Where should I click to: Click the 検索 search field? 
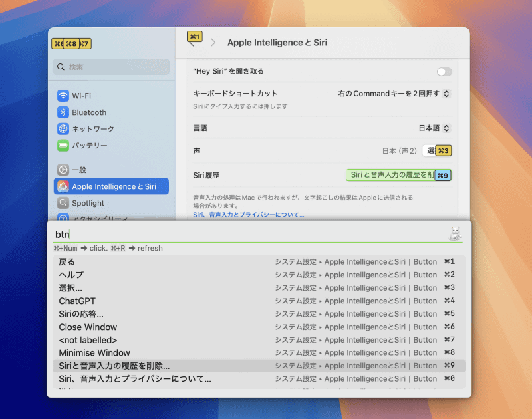point(111,67)
